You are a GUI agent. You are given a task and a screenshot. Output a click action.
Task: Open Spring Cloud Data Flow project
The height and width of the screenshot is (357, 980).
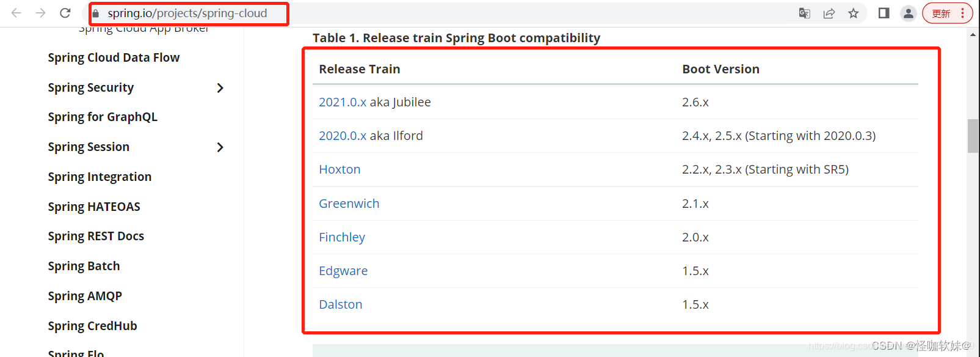pyautogui.click(x=114, y=57)
